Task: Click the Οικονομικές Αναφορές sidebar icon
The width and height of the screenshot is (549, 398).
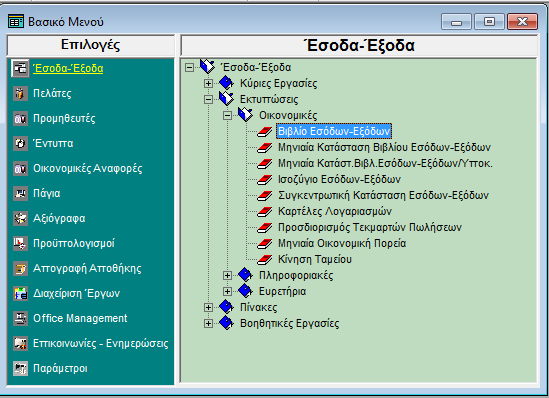Action: 20,168
